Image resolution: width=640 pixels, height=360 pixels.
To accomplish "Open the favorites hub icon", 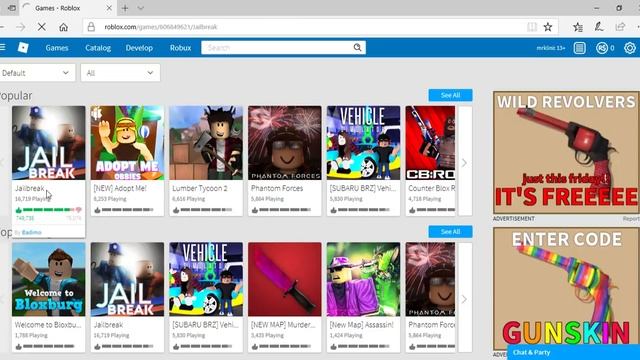I will 578,27.
